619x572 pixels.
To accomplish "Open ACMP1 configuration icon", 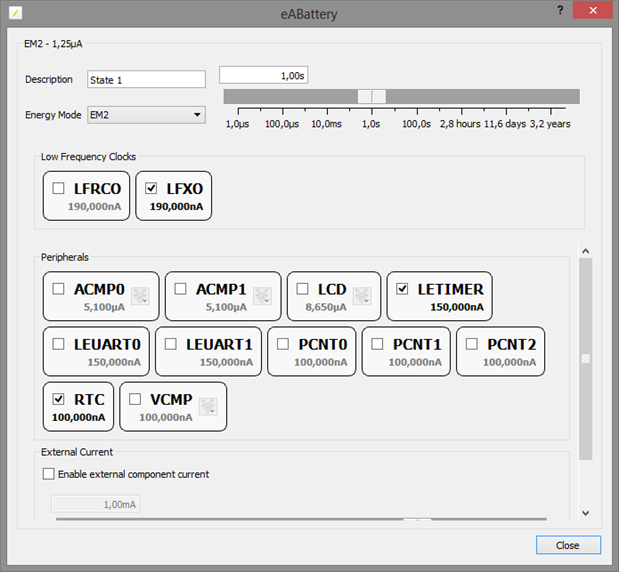I will coord(262,296).
